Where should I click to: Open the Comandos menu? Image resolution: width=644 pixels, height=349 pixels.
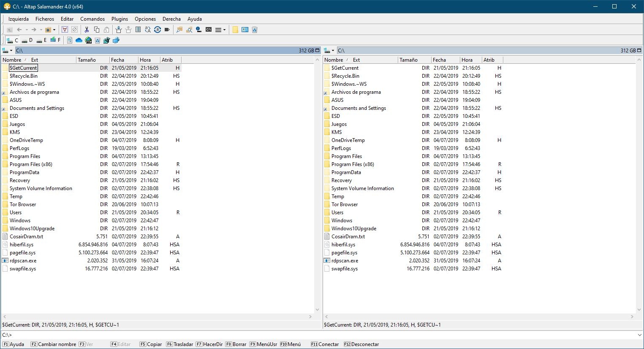[92, 19]
